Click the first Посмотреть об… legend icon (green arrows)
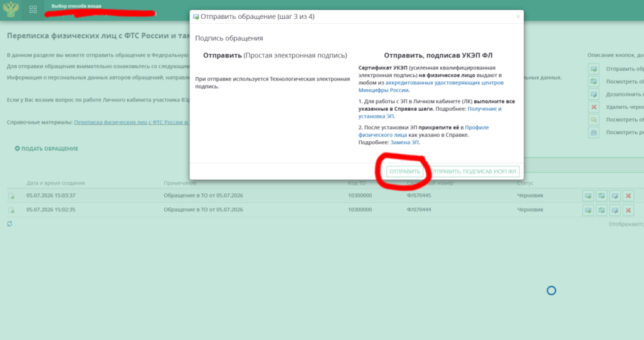This screenshot has height=340, width=644. [x=594, y=81]
